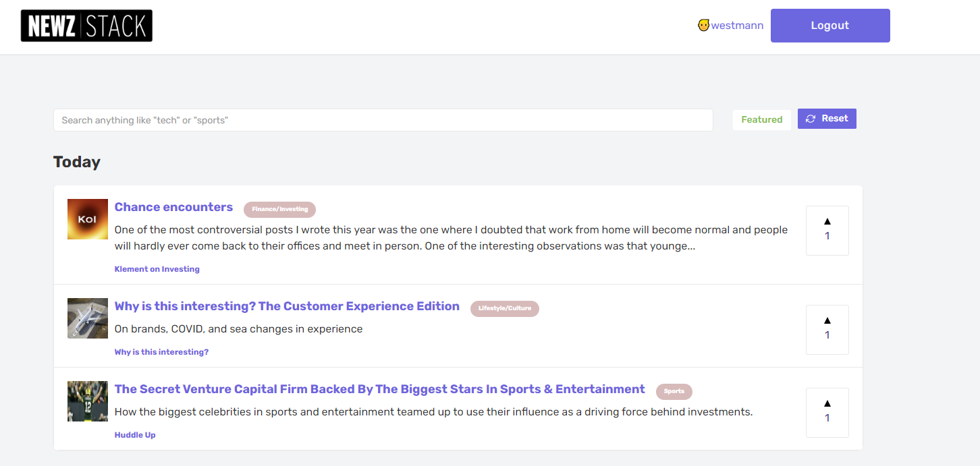This screenshot has height=466, width=980.
Task: Focus the search input field
Action: point(383,120)
